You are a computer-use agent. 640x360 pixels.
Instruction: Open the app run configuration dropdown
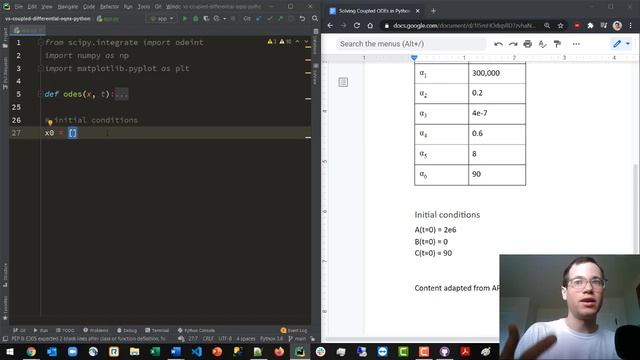pyautogui.click(x=162, y=18)
